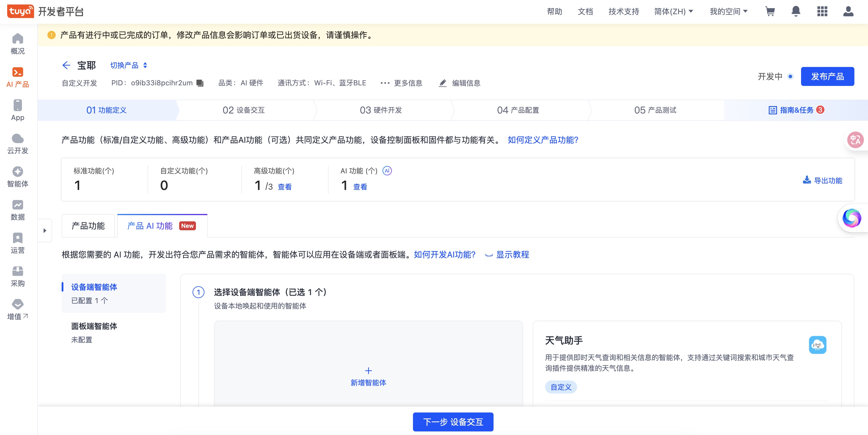Open the notifications bell
This screenshot has width=868, height=435.
pyautogui.click(x=796, y=12)
